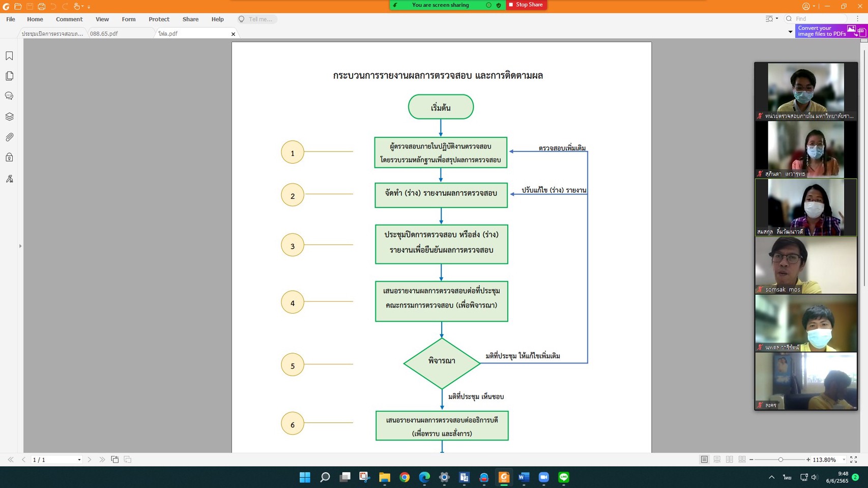The image size is (868, 488).
Task: Open the Bookmarks panel
Action: click(x=9, y=56)
